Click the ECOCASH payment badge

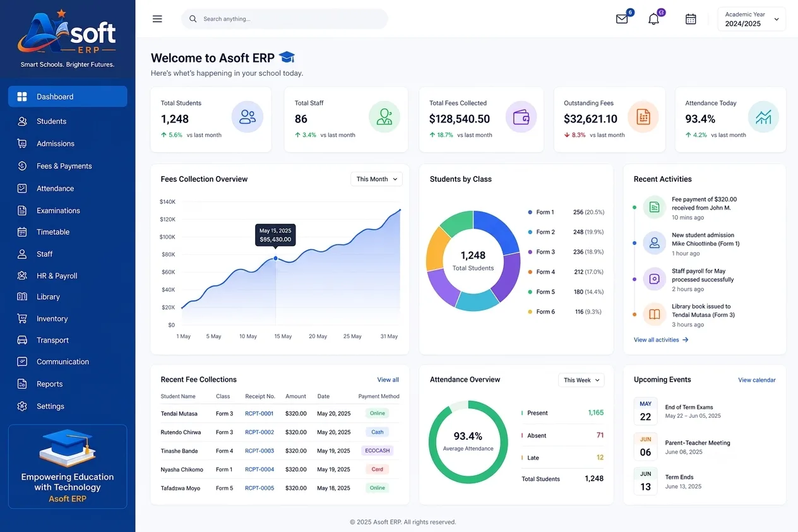coord(377,451)
